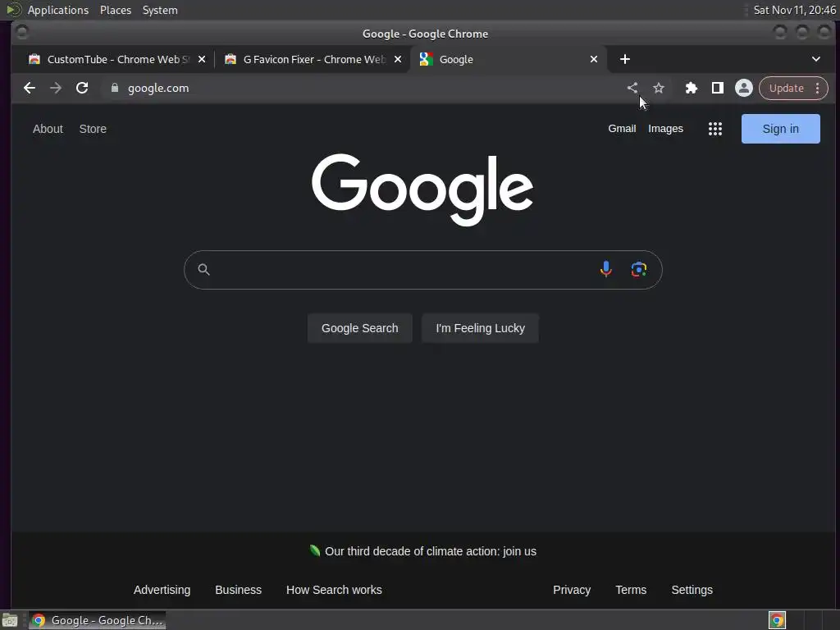This screenshot has height=630, width=840.
Task: Open the Applications menu
Action: tap(58, 10)
